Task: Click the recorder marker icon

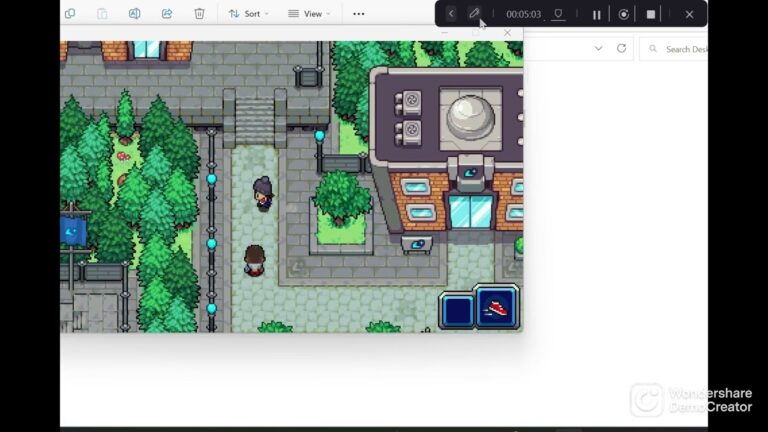Action: coord(558,14)
